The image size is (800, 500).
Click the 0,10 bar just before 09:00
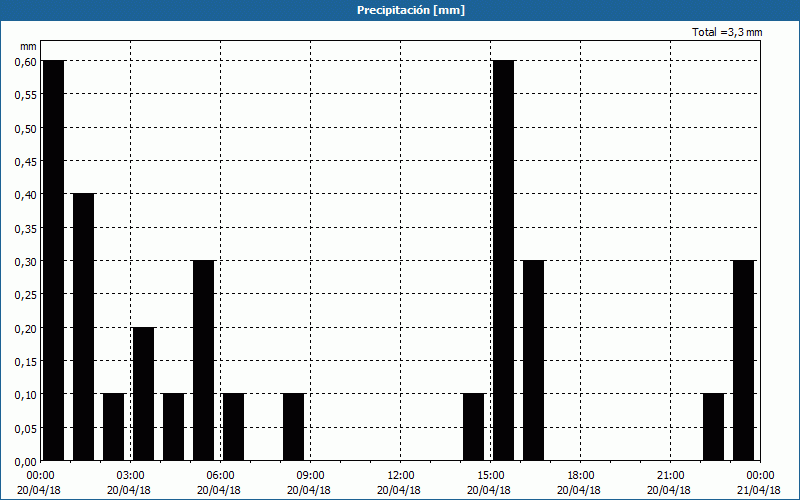tap(293, 427)
